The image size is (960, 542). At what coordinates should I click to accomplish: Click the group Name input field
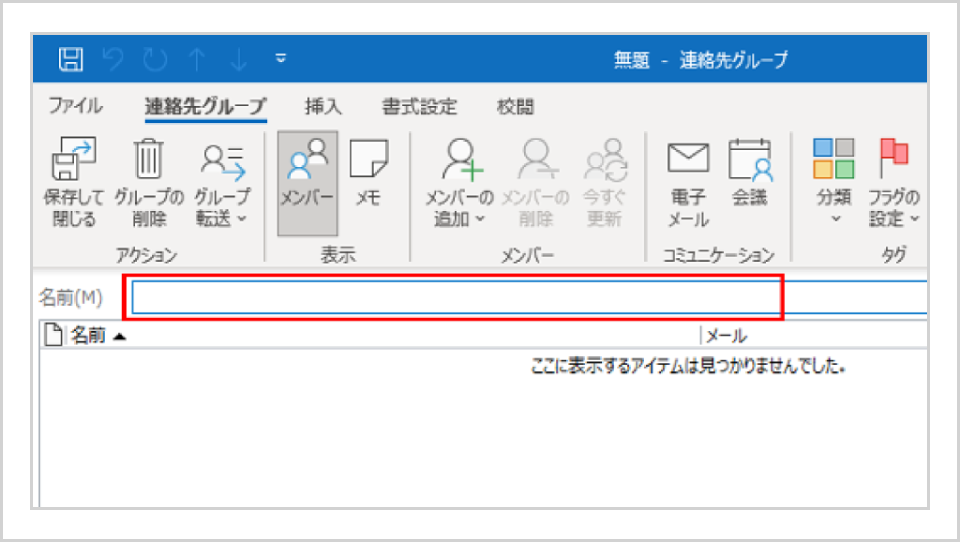pyautogui.click(x=455, y=297)
